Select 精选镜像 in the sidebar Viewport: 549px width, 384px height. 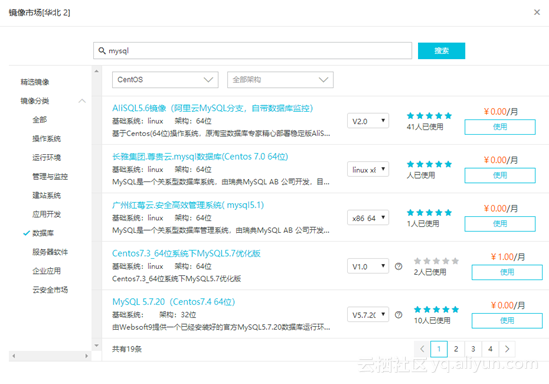35,82
